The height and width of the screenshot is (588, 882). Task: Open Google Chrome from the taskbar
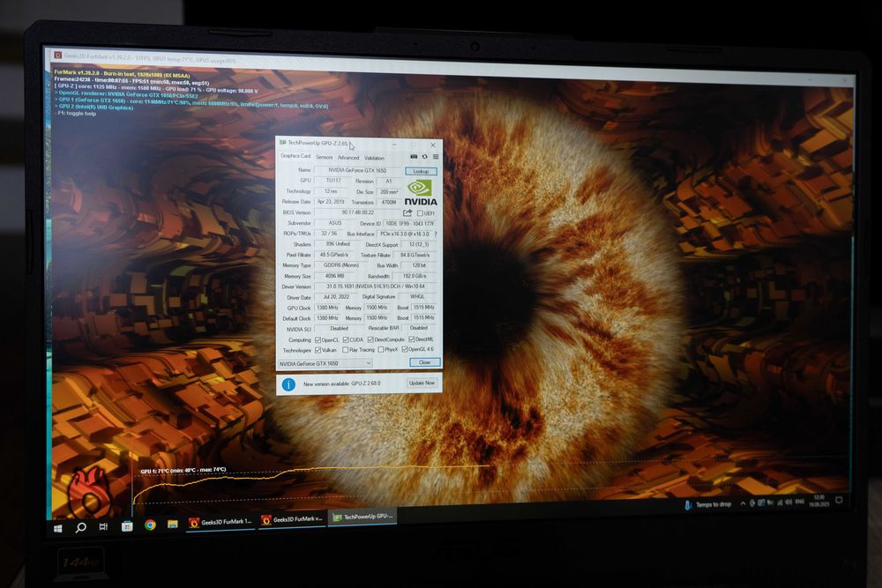[150, 525]
